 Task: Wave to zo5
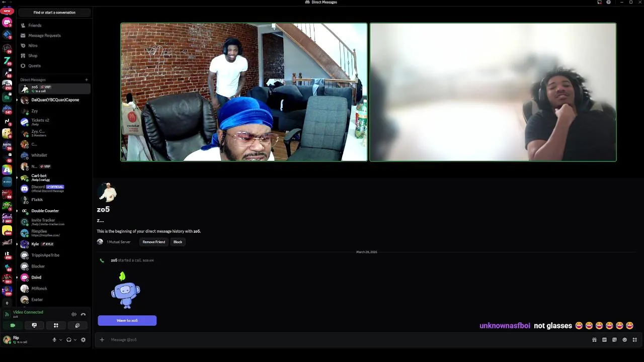127,320
